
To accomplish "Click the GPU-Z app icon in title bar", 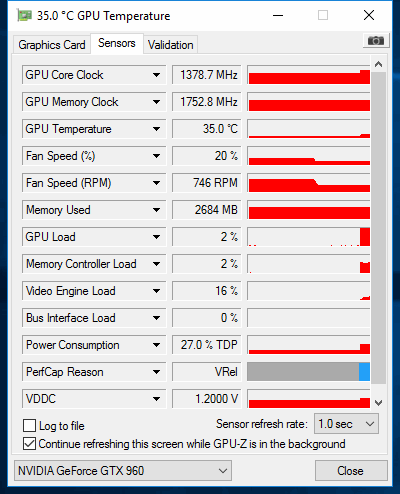I will pyautogui.click(x=24, y=15).
